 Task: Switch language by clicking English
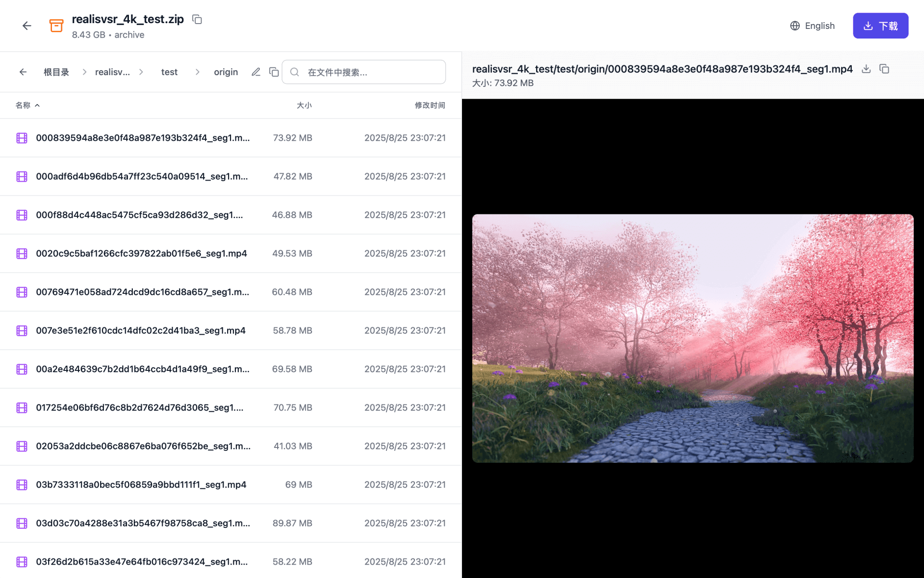(820, 26)
